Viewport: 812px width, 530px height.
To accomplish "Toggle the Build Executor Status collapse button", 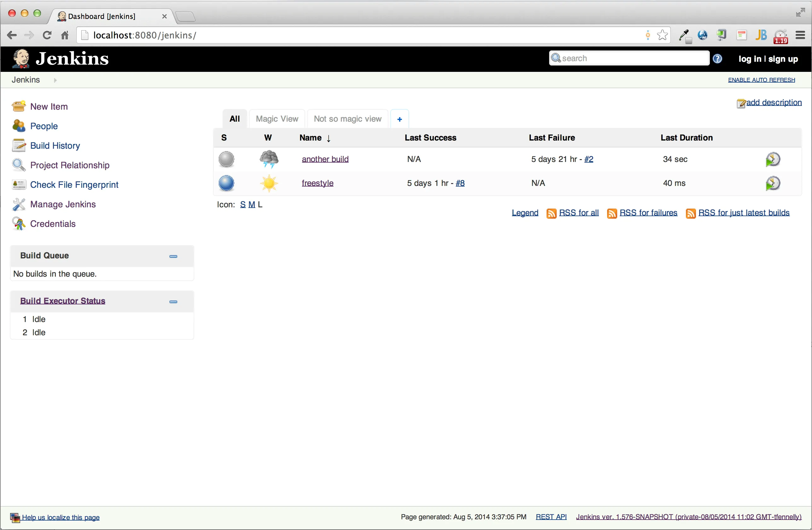I will [x=173, y=301].
